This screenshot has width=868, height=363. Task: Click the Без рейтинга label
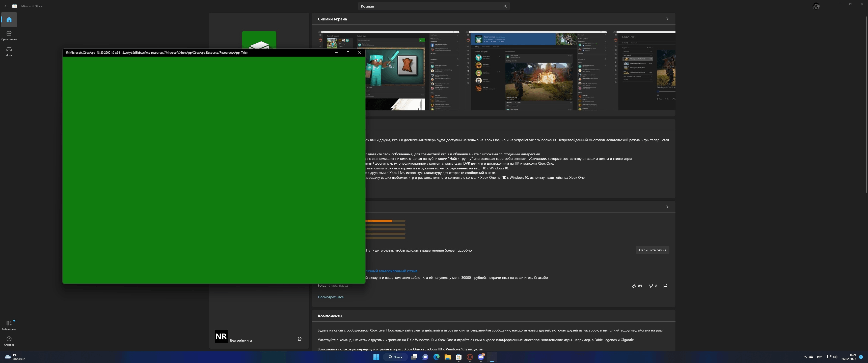click(240, 341)
